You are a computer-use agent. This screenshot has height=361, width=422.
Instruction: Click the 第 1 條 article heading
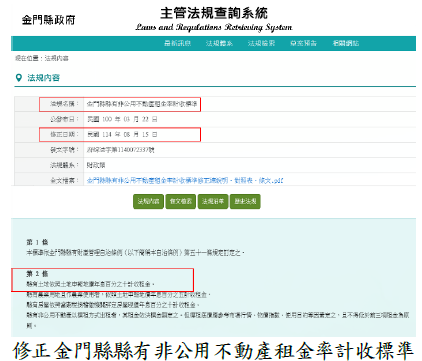click(37, 242)
